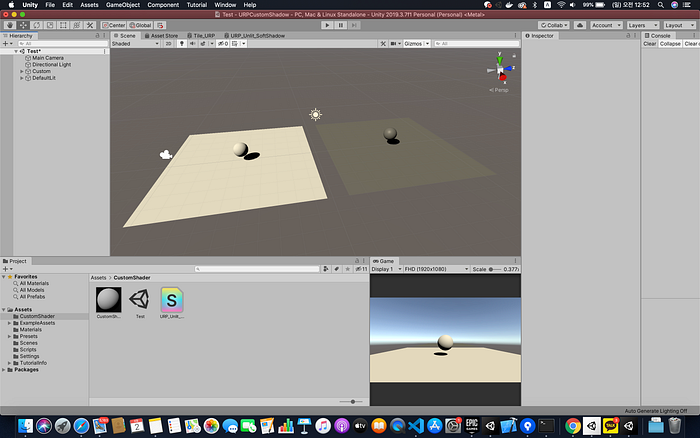This screenshot has height=438, width=700.
Task: Open Scene component editor tools
Action: [x=383, y=43]
